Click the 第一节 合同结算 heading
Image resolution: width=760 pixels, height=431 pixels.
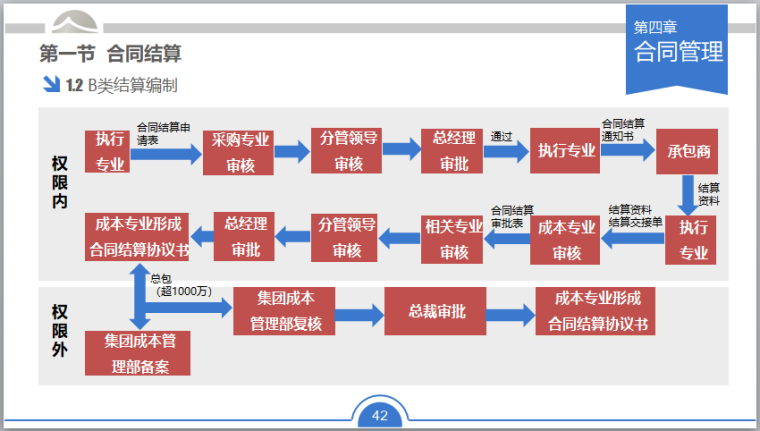tap(110, 53)
